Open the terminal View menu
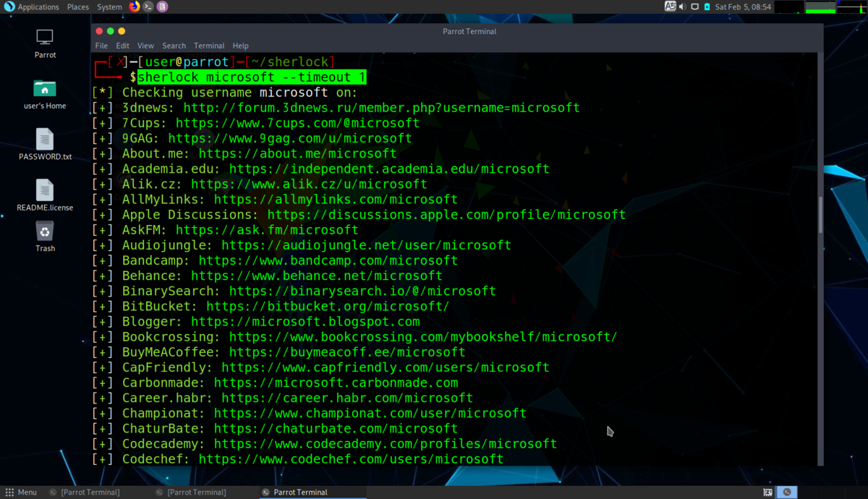Viewport: 868px width, 499px height. (x=145, y=46)
